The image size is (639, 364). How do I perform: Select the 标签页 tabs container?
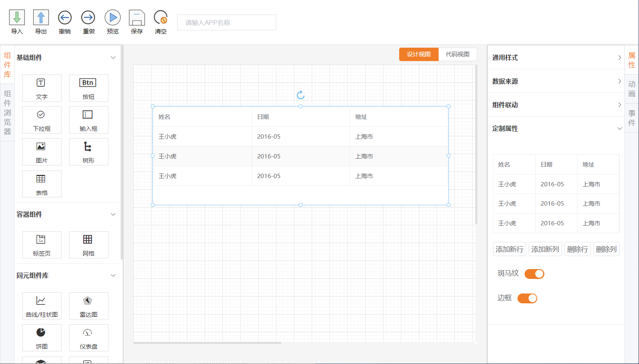click(x=42, y=245)
